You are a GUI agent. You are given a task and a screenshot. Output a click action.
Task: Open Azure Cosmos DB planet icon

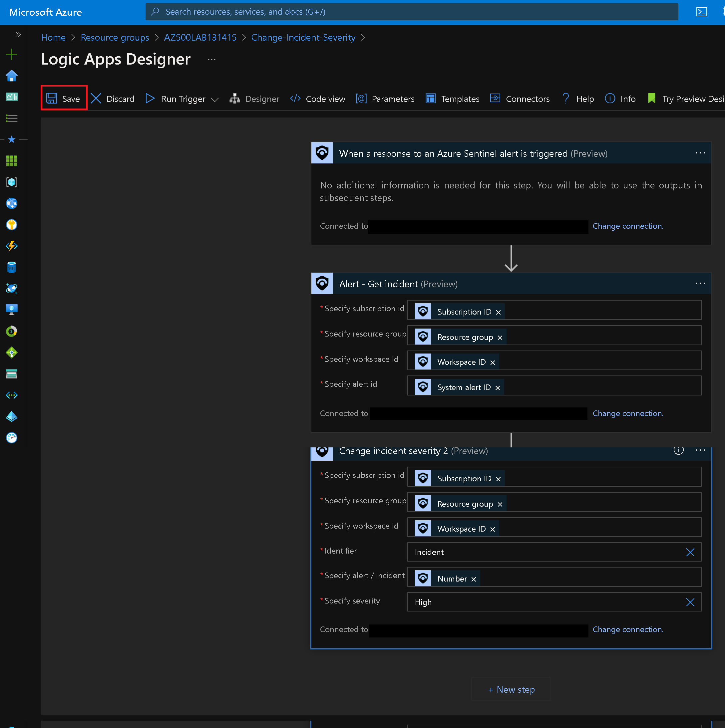12,289
